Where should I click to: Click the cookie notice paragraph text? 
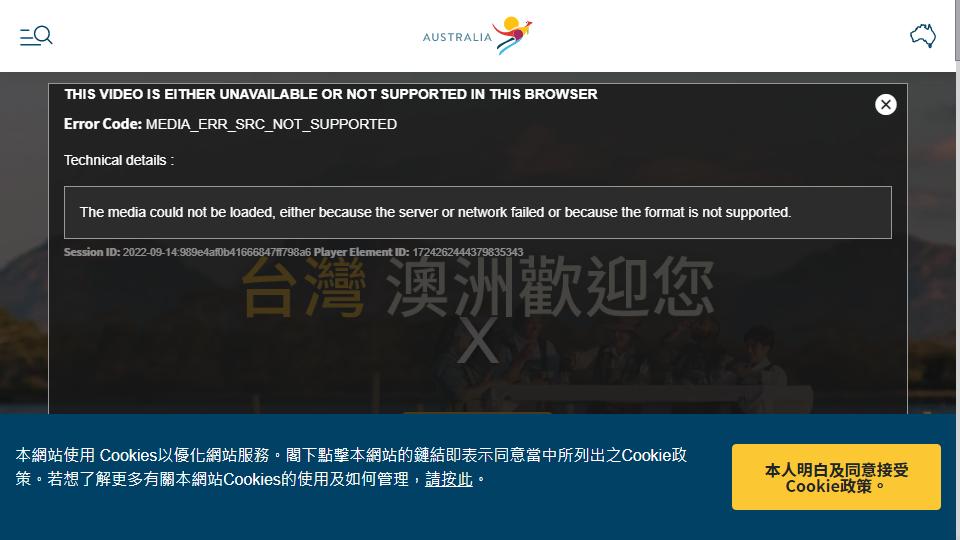pyautogui.click(x=351, y=467)
